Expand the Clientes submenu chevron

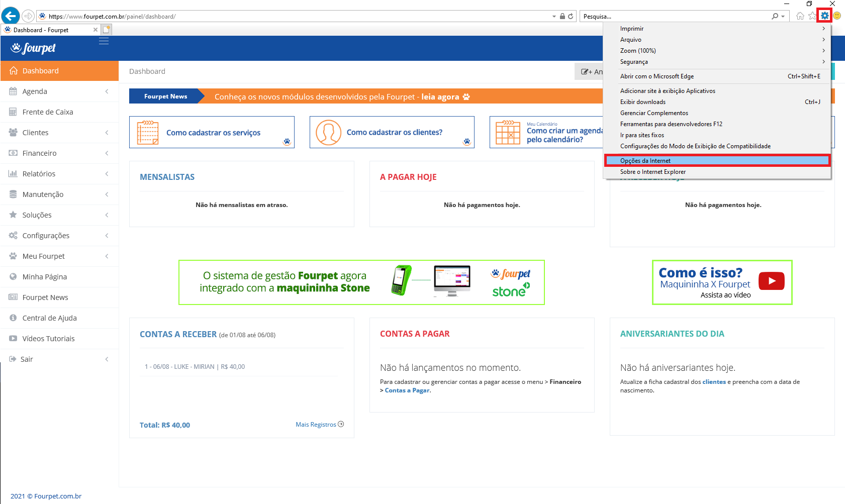(107, 133)
